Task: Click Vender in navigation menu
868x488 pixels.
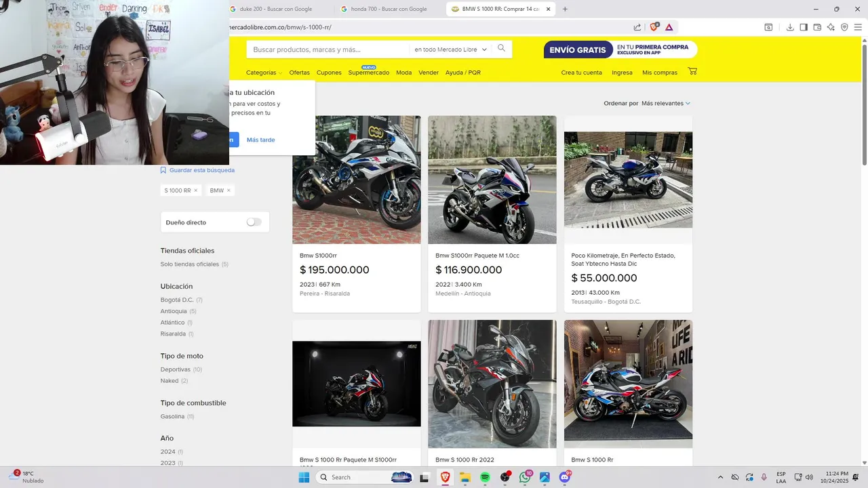Action: [429, 73]
